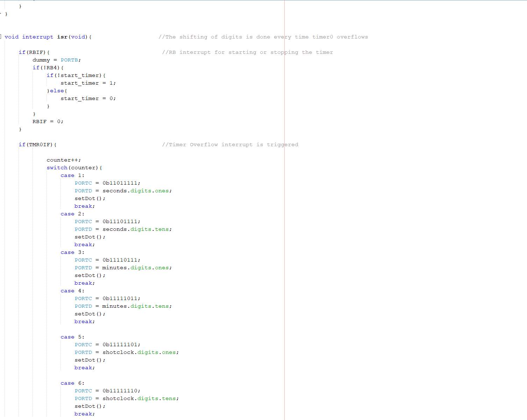527x420 pixels.
Task: Click 'PORTD = minutes.digits.tens;' line
Action: 123,306
